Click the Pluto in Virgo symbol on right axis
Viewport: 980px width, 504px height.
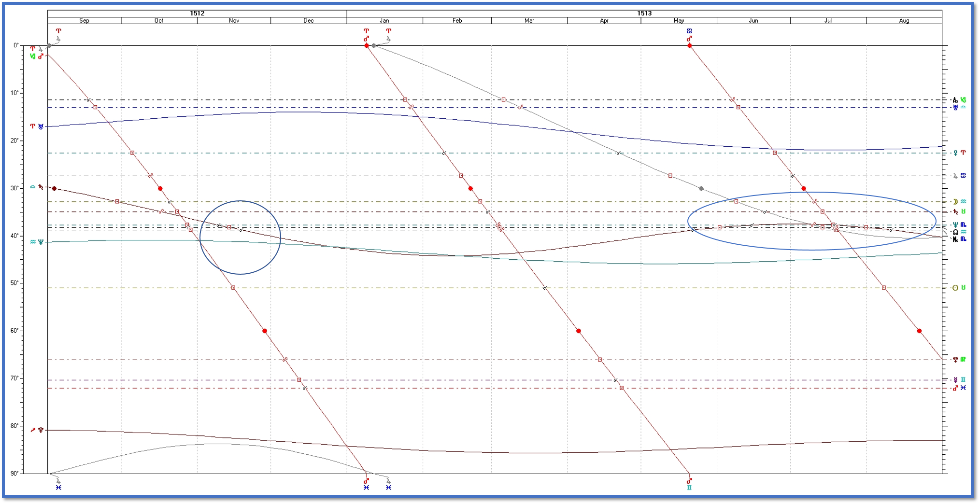coord(959,360)
